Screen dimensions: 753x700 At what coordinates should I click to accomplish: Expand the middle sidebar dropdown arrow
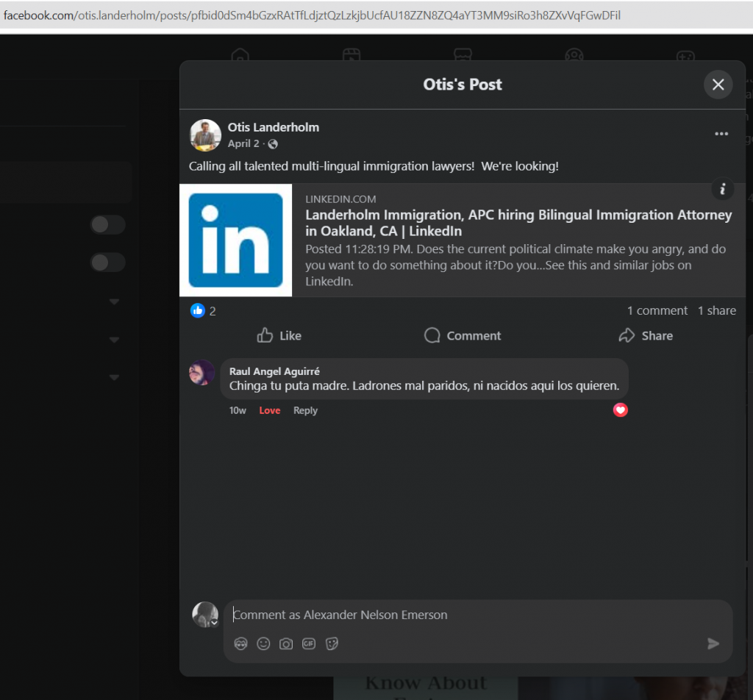pyautogui.click(x=114, y=340)
